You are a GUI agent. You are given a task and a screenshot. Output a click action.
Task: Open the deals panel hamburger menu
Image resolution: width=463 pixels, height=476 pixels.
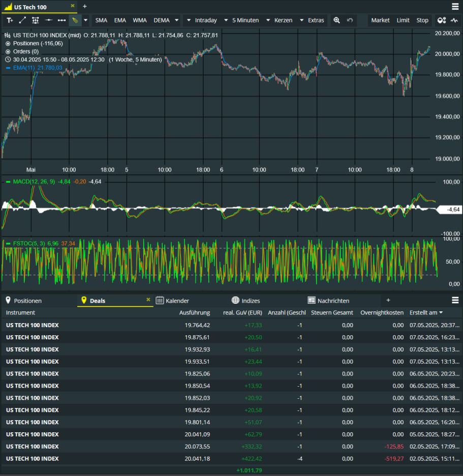click(455, 300)
